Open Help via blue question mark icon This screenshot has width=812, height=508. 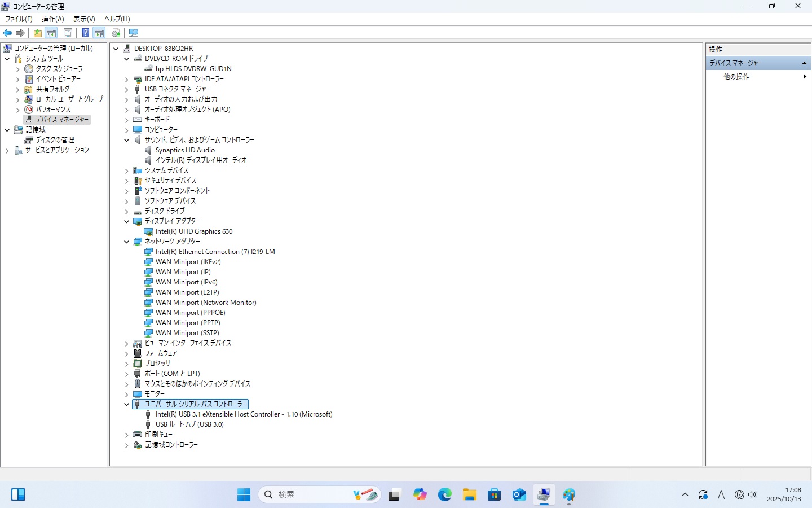point(85,33)
